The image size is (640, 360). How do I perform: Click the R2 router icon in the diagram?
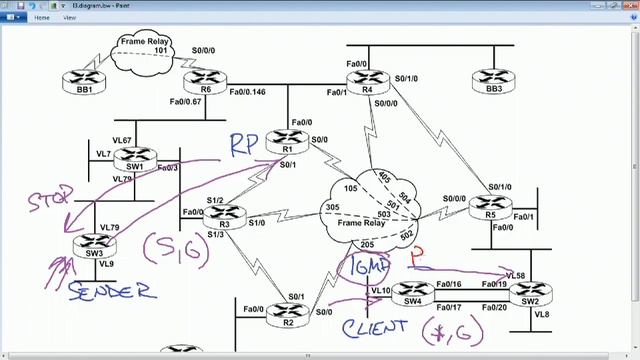pyautogui.click(x=288, y=315)
